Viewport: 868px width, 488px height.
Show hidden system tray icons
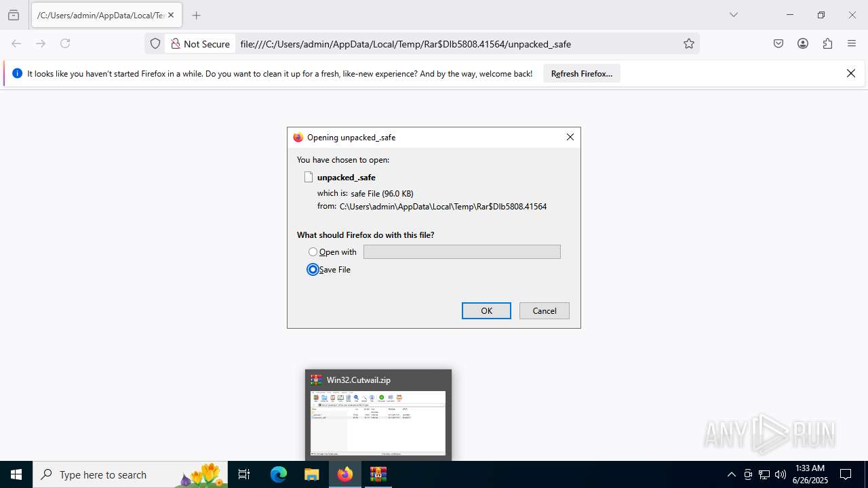731,474
